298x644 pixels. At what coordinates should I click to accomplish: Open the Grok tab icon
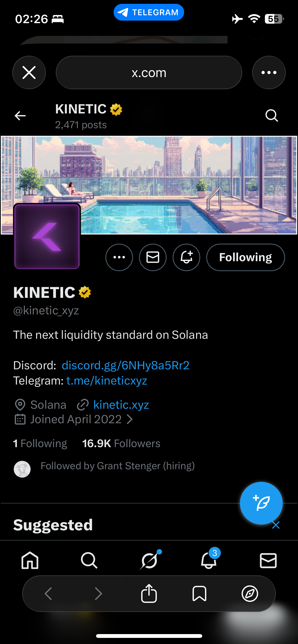coord(149,560)
